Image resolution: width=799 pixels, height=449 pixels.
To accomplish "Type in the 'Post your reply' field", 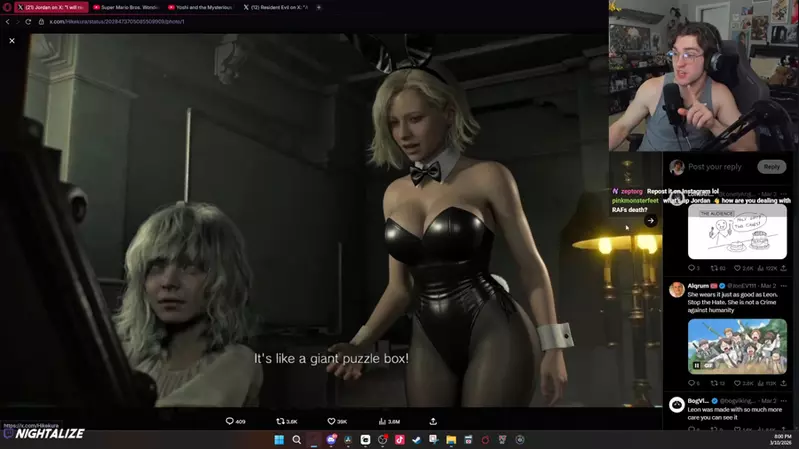I will (720, 167).
